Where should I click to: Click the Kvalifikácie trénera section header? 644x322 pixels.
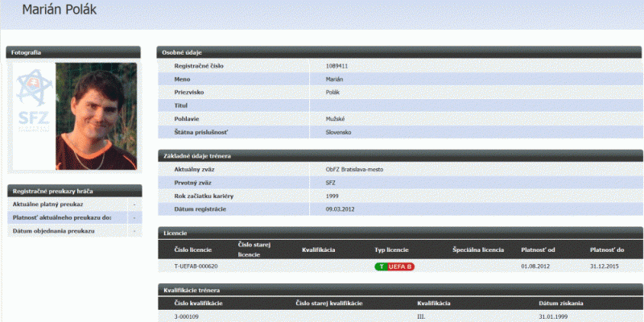pyautogui.click(x=399, y=289)
